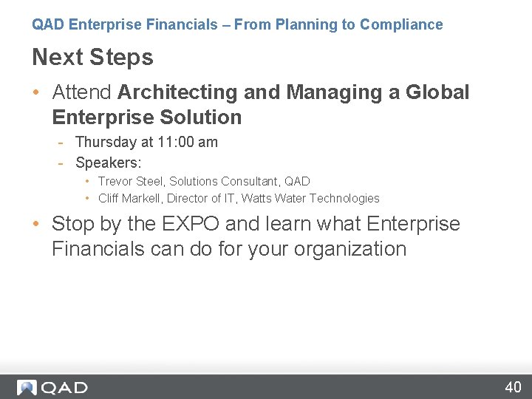This screenshot has width=532, height=399.
Task: Click the Stop by the EXPO line
Action: (x=256, y=224)
